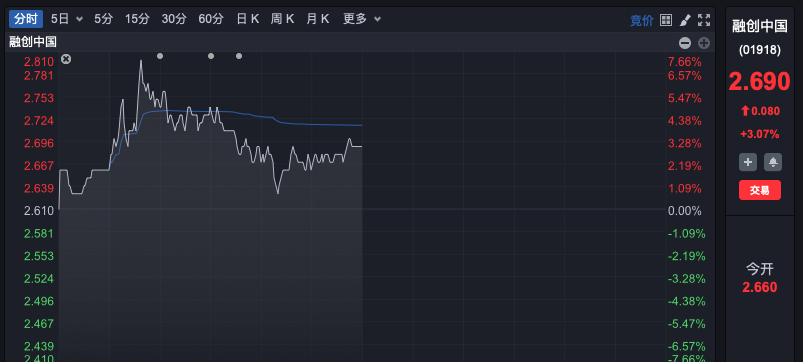Open the 月K monthly candlestick chart

[318, 19]
